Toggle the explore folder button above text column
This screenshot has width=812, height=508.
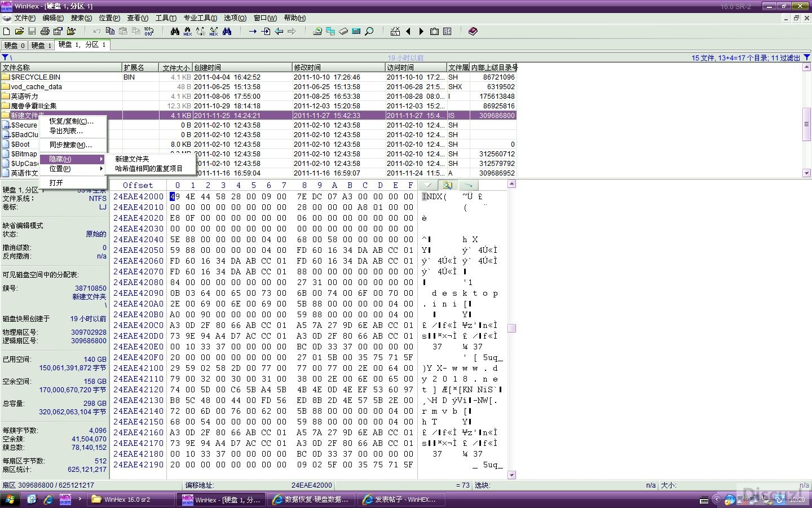448,185
